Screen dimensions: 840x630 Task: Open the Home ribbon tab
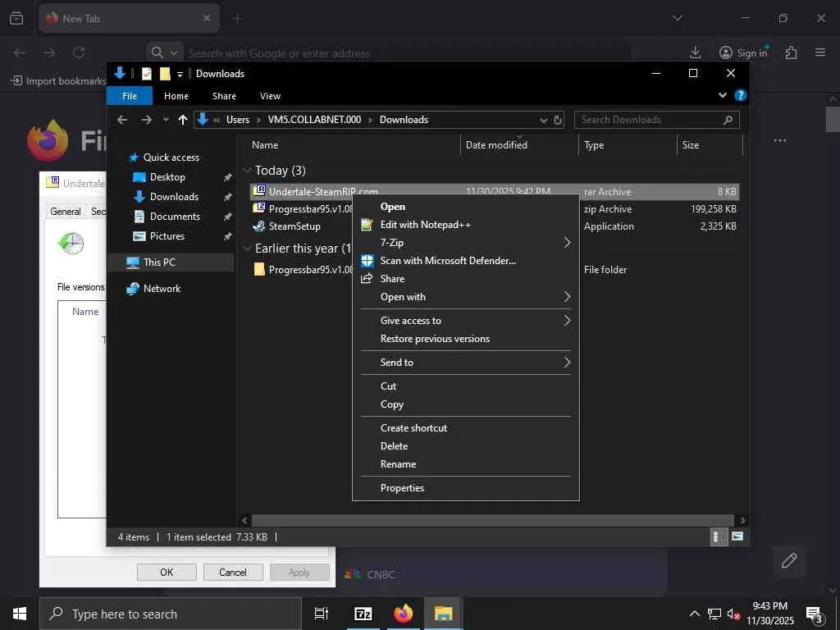[176, 96]
